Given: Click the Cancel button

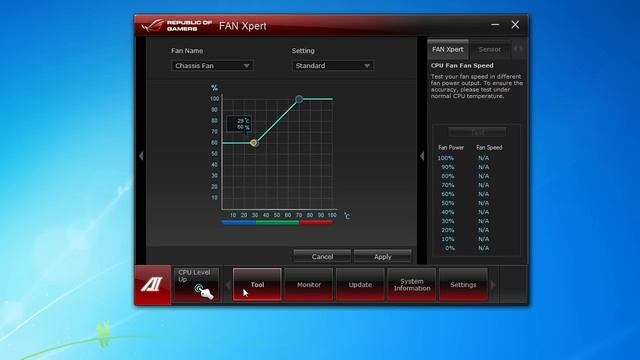Looking at the screenshot, I should pos(322,256).
